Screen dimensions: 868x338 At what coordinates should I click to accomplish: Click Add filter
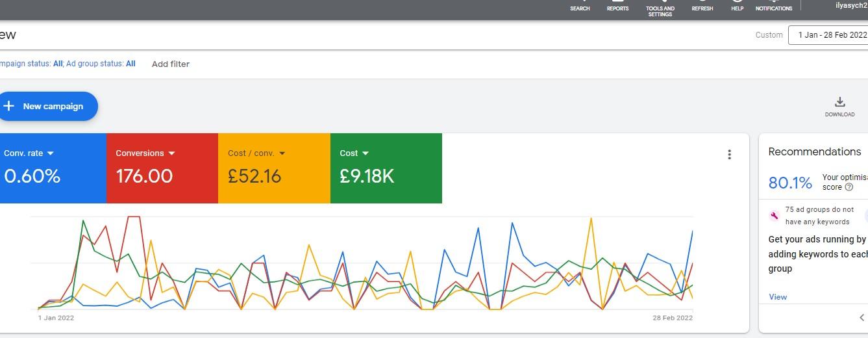(x=171, y=64)
